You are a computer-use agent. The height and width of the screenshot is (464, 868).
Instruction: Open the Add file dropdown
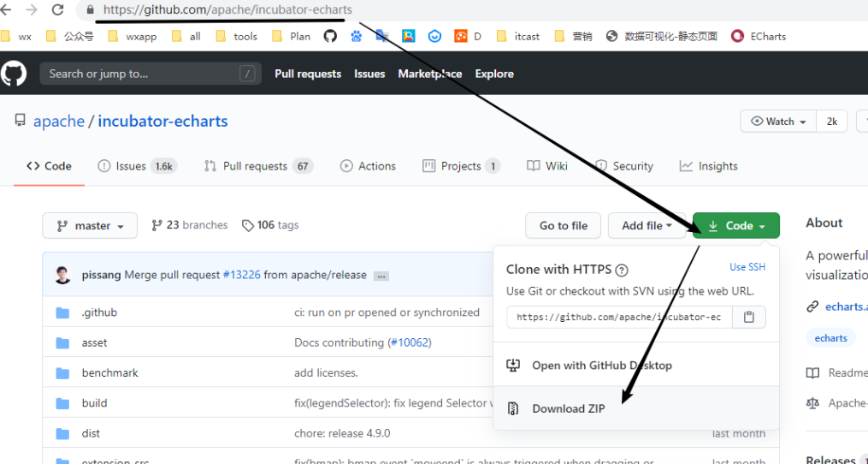click(647, 226)
